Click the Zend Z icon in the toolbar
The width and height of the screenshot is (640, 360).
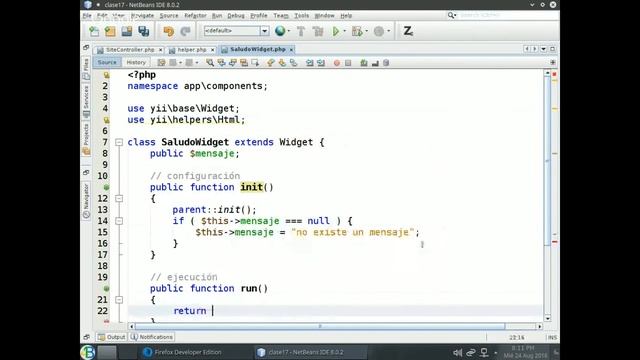click(408, 31)
